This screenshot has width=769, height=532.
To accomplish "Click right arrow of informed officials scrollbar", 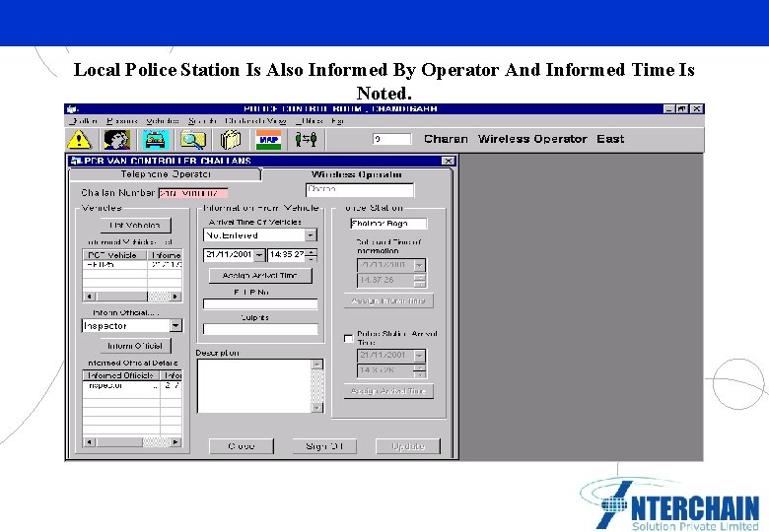I will pyautogui.click(x=175, y=442).
